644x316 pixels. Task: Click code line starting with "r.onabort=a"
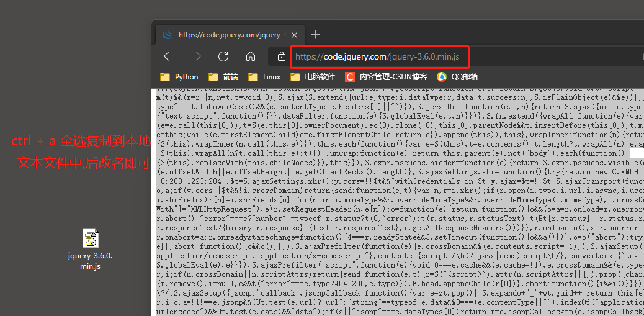(x=400, y=237)
